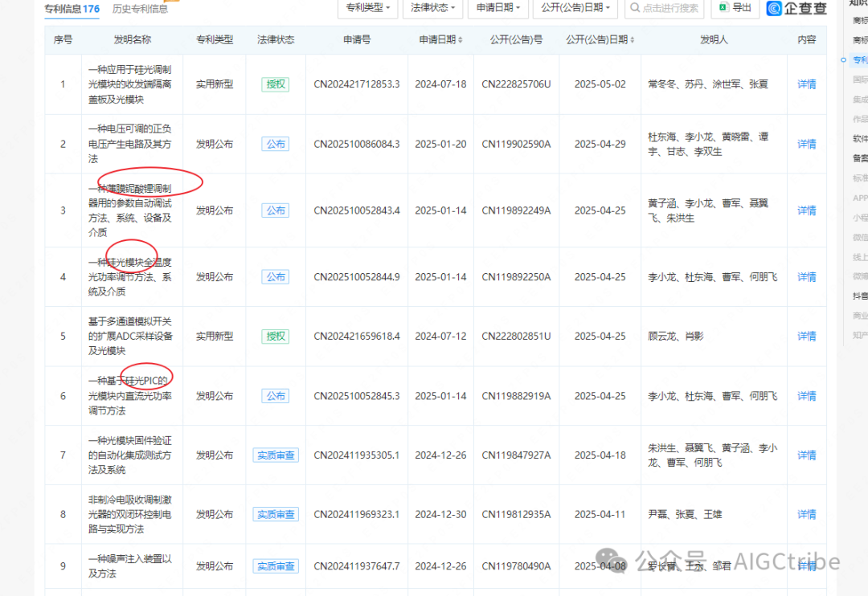868x596 pixels.
Task: Open the 公开(公告)日期 filter dropdown
Action: pyautogui.click(x=575, y=8)
